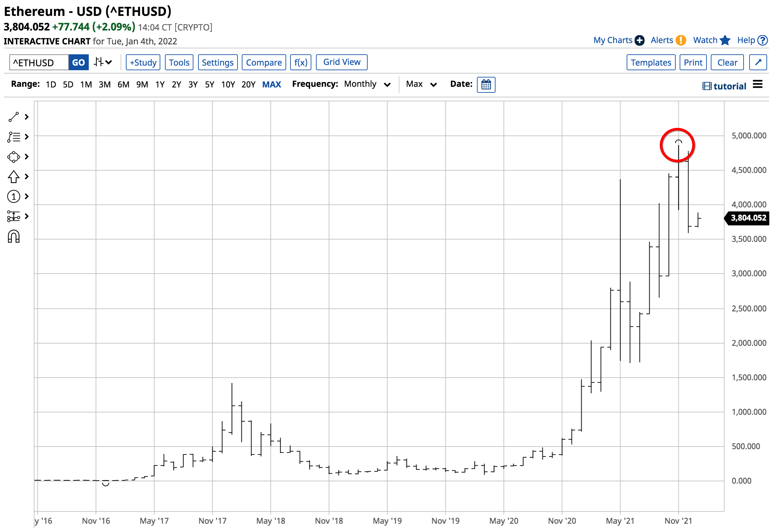Viewport: 781px width, 532px height.
Task: Select the 1D range
Action: tap(51, 85)
